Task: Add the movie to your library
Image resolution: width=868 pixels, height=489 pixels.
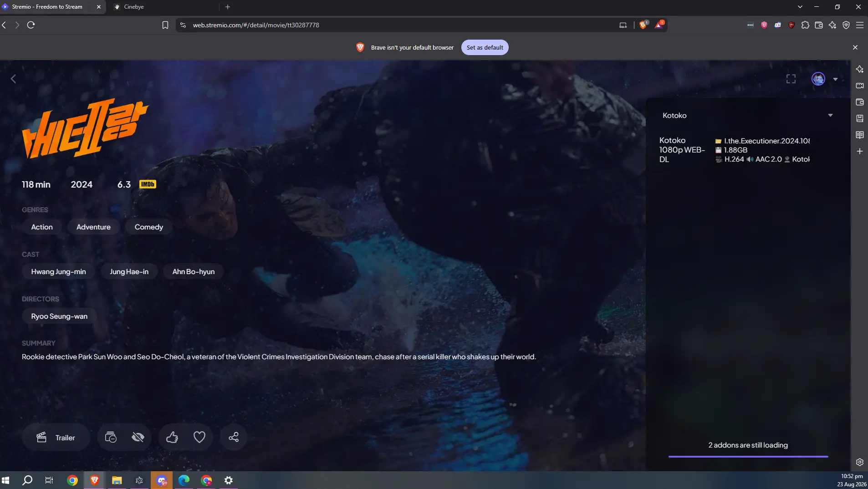Action: click(111, 438)
